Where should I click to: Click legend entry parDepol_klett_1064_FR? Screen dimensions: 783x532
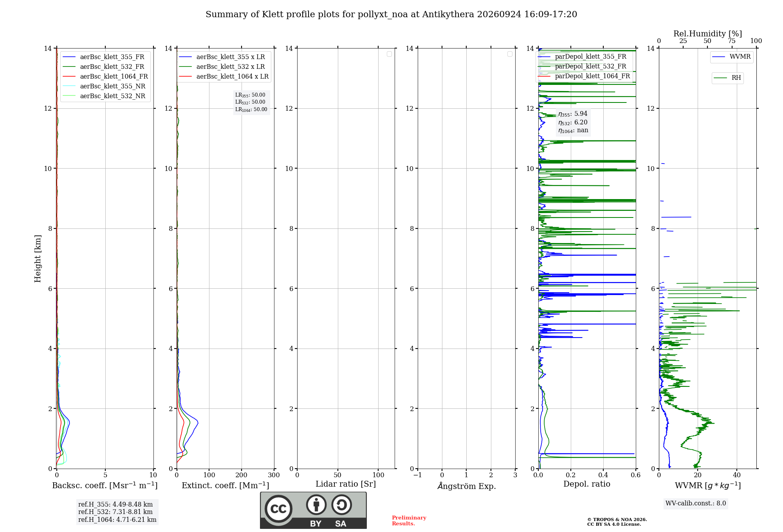(584, 76)
